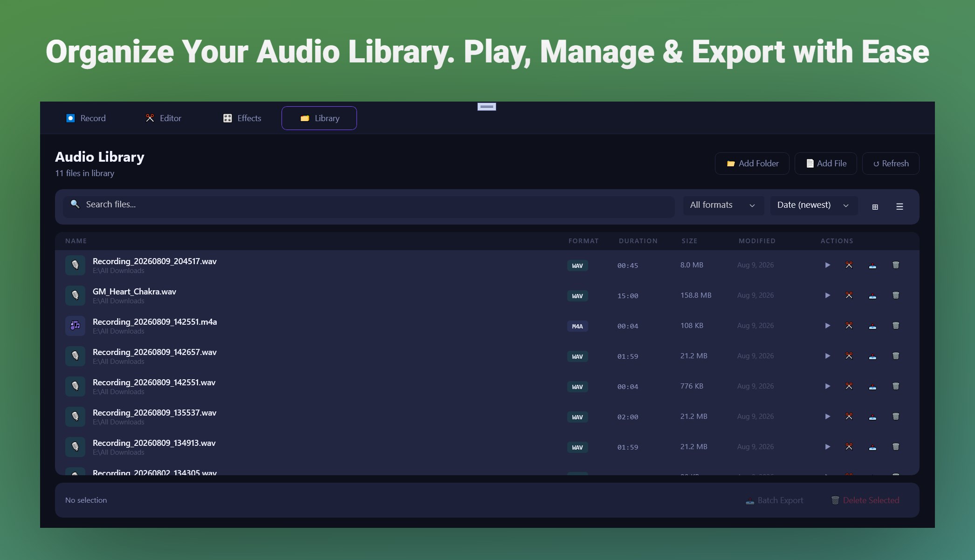Open the Date (newest) sort dropdown
975x560 pixels.
point(814,205)
